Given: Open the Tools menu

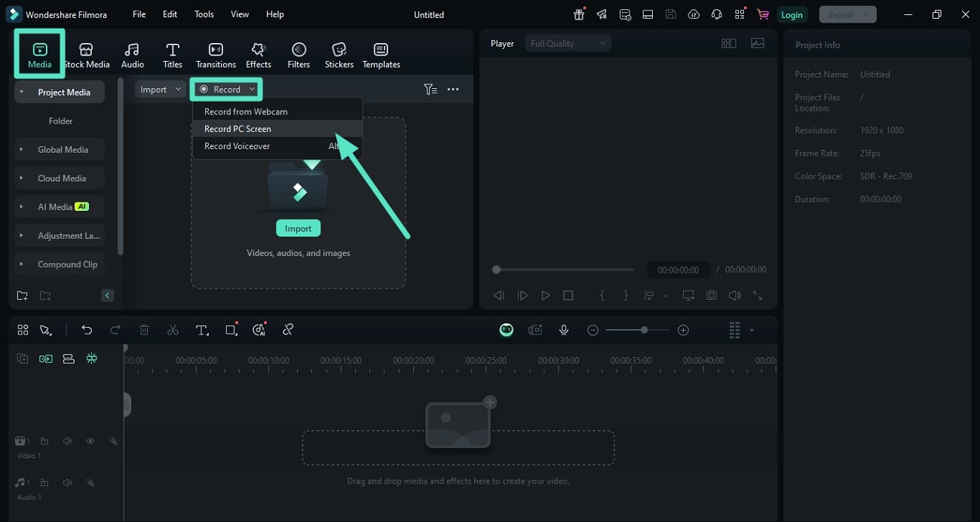Looking at the screenshot, I should (x=204, y=14).
